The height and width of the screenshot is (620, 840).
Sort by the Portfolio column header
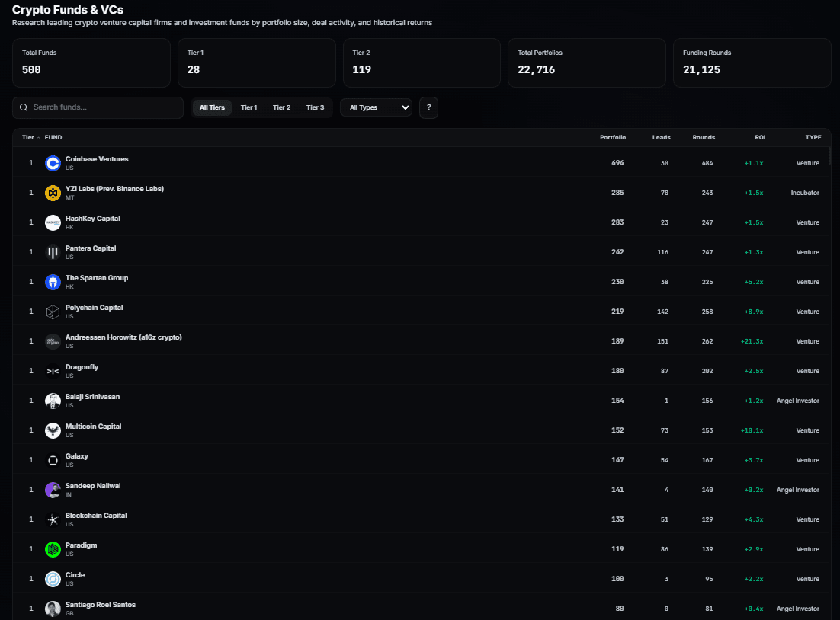click(613, 138)
